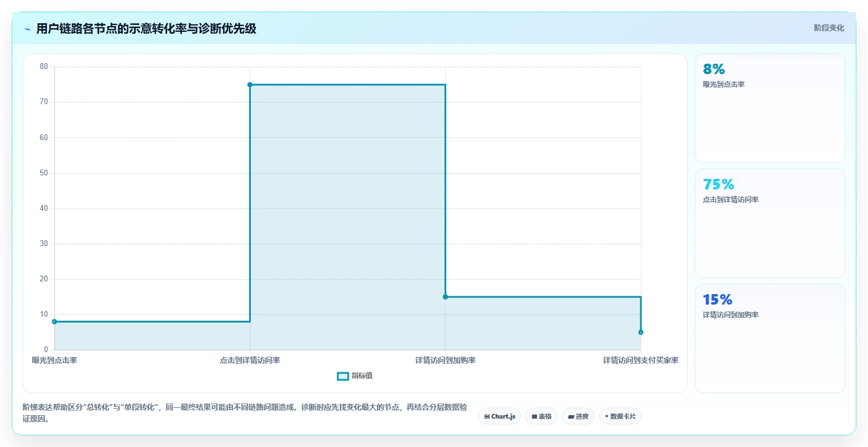Click the 点击到详情访问率 x-axis label
This screenshot has height=447, width=868.
pos(250,360)
